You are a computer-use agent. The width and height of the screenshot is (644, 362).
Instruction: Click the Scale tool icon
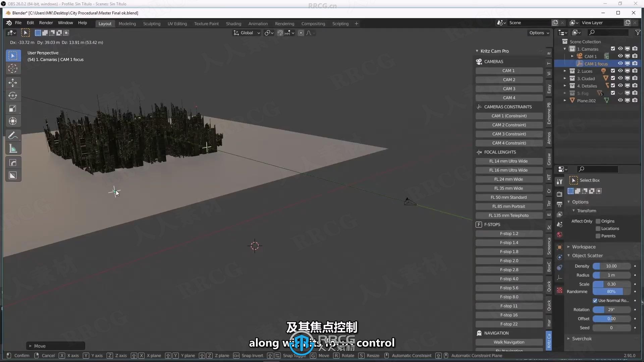12,108
